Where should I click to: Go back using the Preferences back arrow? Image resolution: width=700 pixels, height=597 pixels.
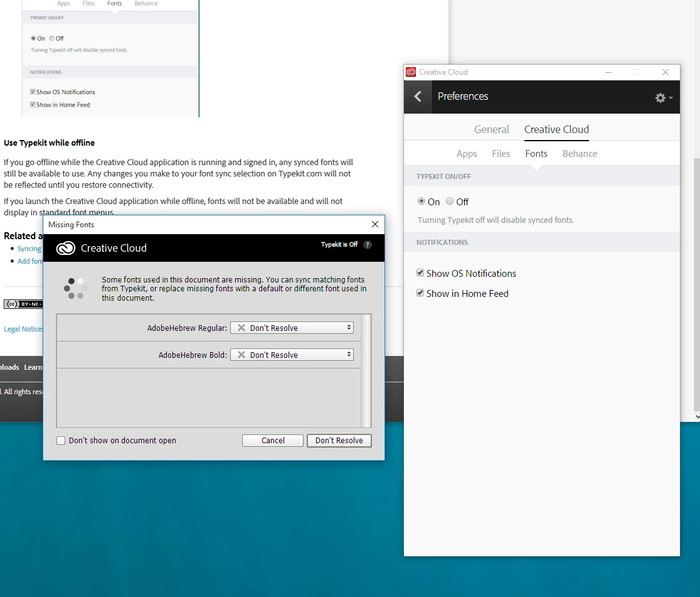click(x=418, y=97)
